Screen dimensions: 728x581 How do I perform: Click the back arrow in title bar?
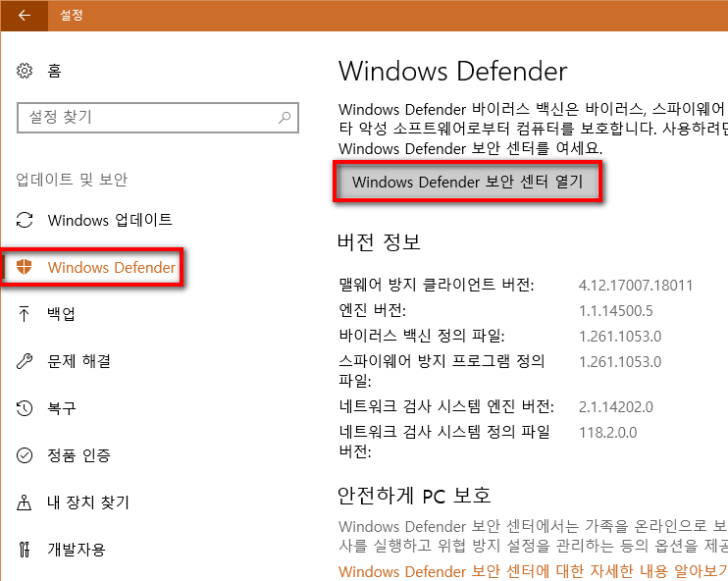(x=25, y=16)
